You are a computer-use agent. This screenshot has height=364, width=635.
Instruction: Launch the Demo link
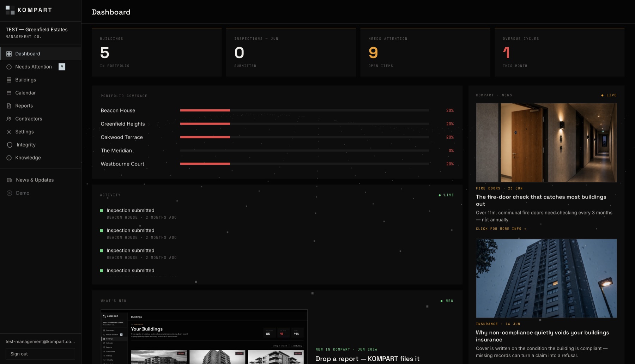[41, 193]
